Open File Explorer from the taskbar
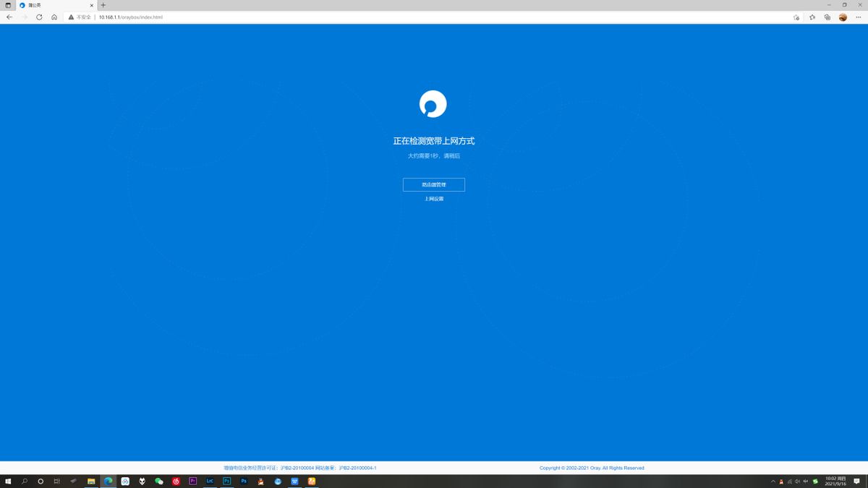The height and width of the screenshot is (488, 868). 91,481
